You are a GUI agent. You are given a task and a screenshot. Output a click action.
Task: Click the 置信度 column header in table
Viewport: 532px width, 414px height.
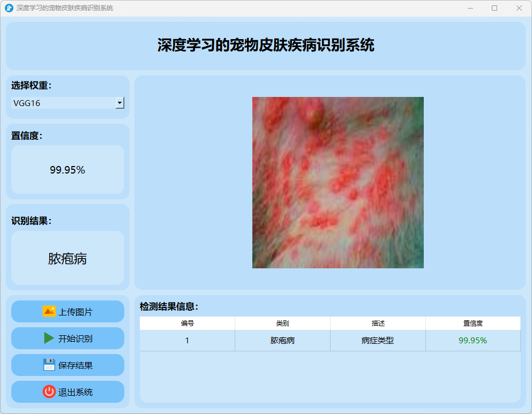point(473,323)
